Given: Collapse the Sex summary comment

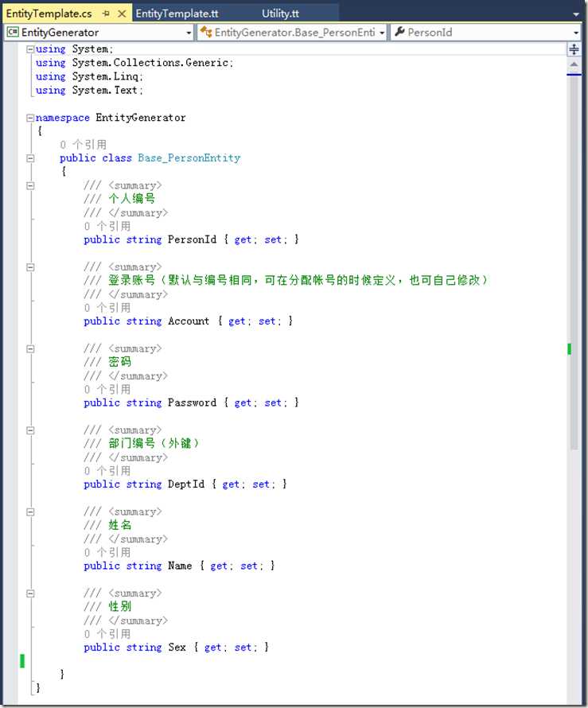Looking at the screenshot, I should click(x=30, y=593).
